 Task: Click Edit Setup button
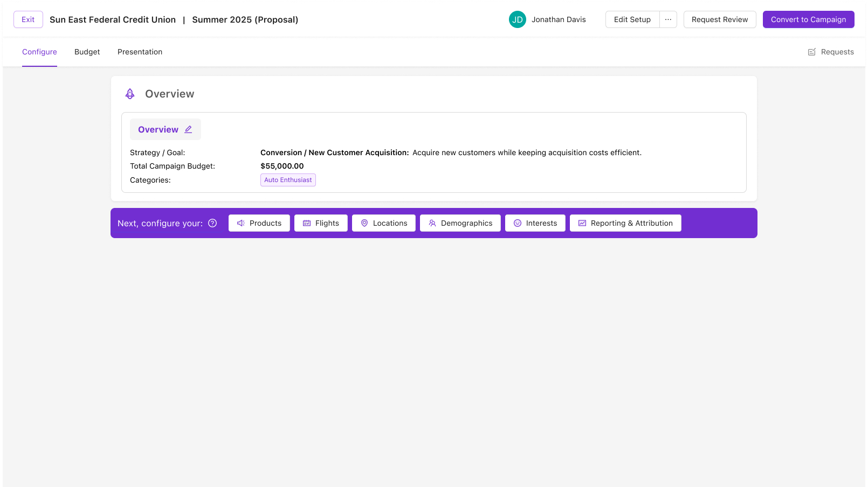click(x=632, y=19)
